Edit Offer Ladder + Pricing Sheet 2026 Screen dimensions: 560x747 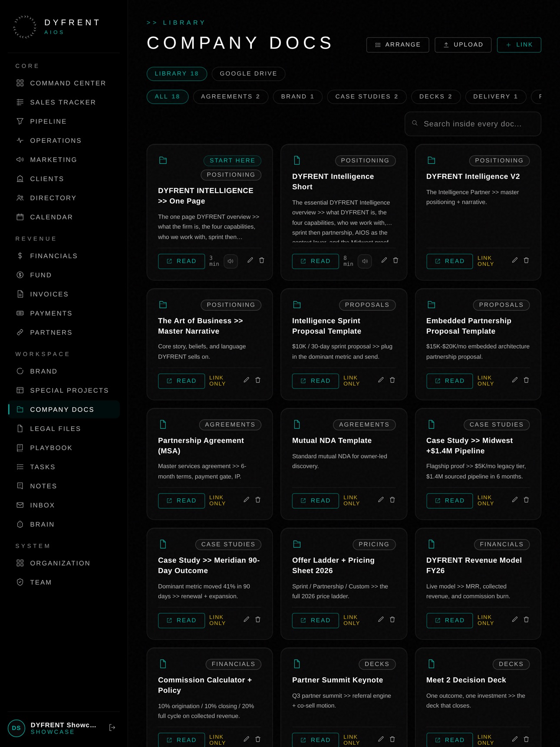tap(381, 620)
